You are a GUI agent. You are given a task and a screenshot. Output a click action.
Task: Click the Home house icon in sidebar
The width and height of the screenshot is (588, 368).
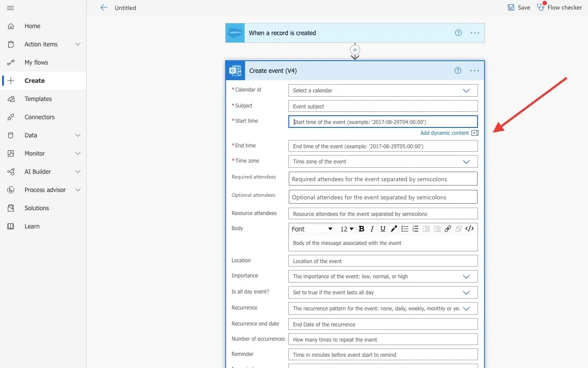pos(11,26)
